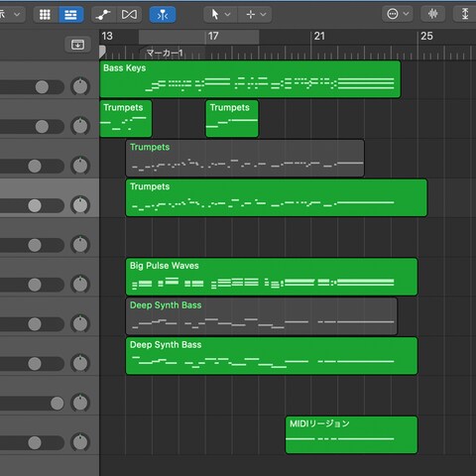This screenshot has width=476, height=476.
Task: Click the global tracks tray icon button
Action: click(x=77, y=45)
